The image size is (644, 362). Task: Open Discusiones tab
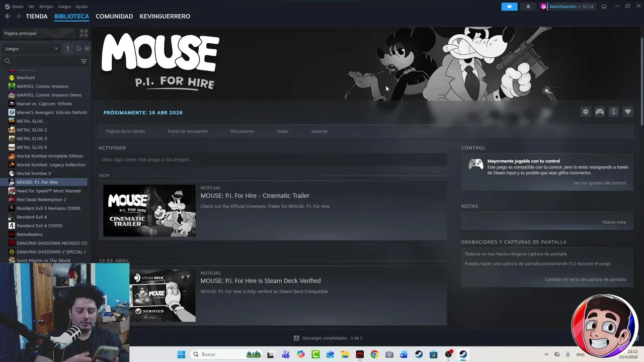coord(243,131)
